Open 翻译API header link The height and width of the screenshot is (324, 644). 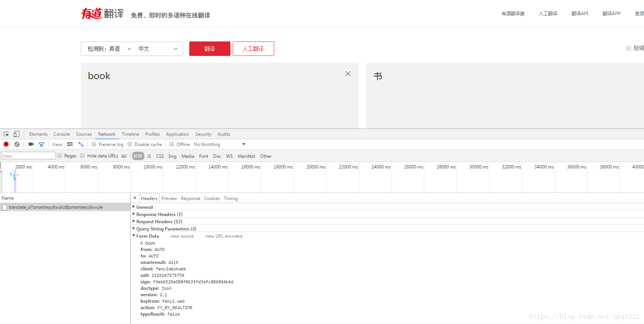point(580,14)
